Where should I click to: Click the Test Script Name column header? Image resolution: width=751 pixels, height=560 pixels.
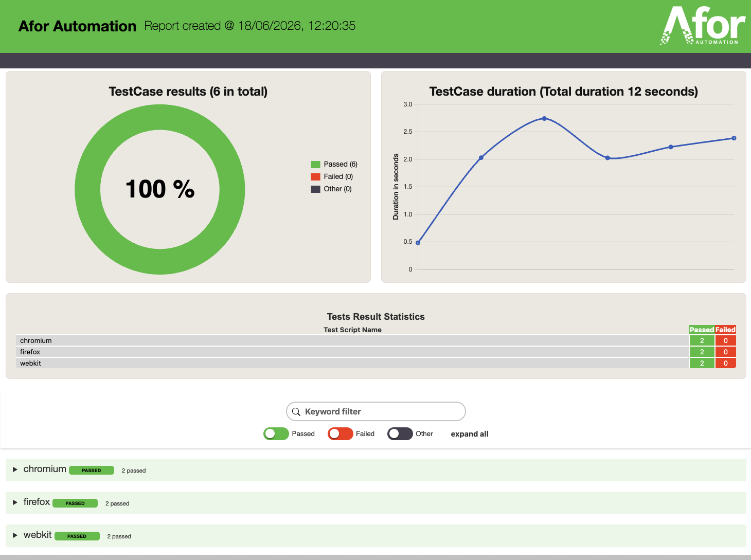coord(352,330)
